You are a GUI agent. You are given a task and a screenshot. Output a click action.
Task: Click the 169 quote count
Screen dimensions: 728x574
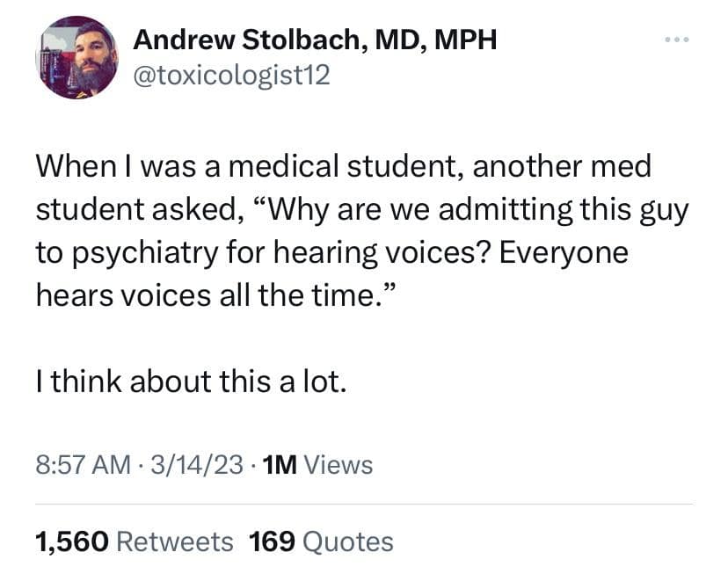(x=273, y=541)
